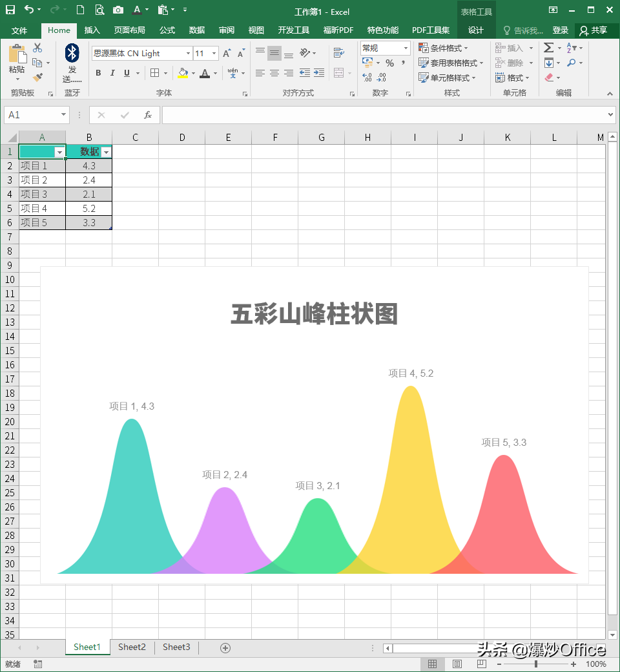Toggle align text left
The height and width of the screenshot is (672, 620).
(x=260, y=73)
